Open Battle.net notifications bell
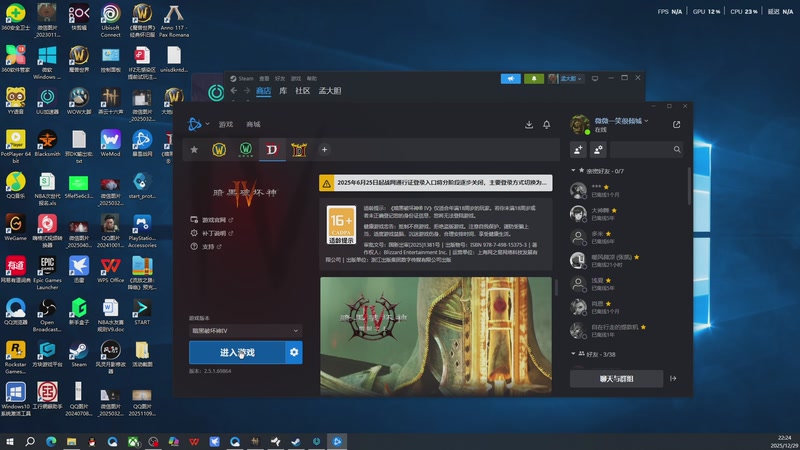800x450 pixels. [546, 124]
